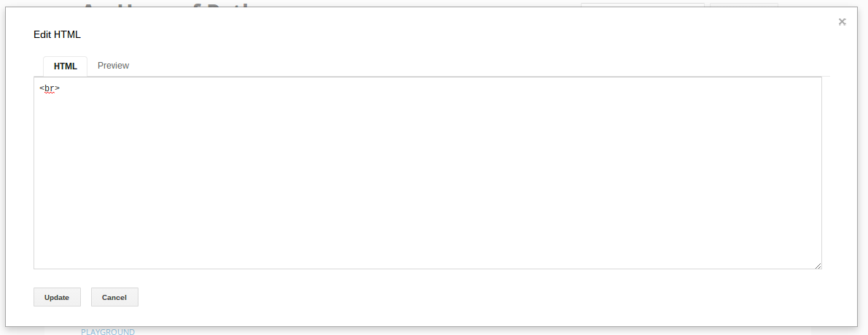Click the Edit HTML dialog title
The image size is (868, 335).
tap(57, 34)
